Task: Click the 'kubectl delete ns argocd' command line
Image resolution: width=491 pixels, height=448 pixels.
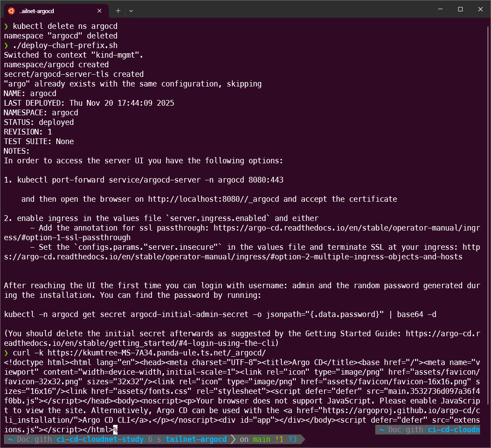Action: (x=65, y=26)
